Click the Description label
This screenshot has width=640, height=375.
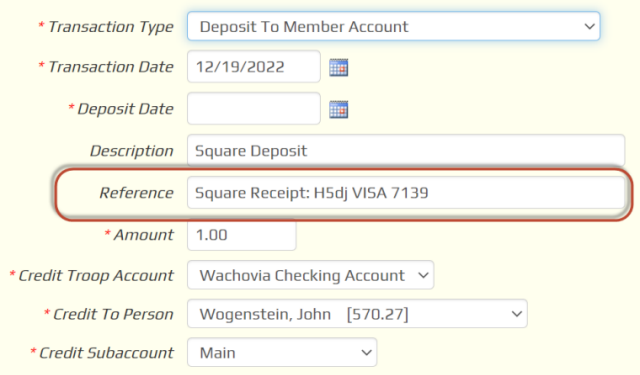[x=131, y=151]
